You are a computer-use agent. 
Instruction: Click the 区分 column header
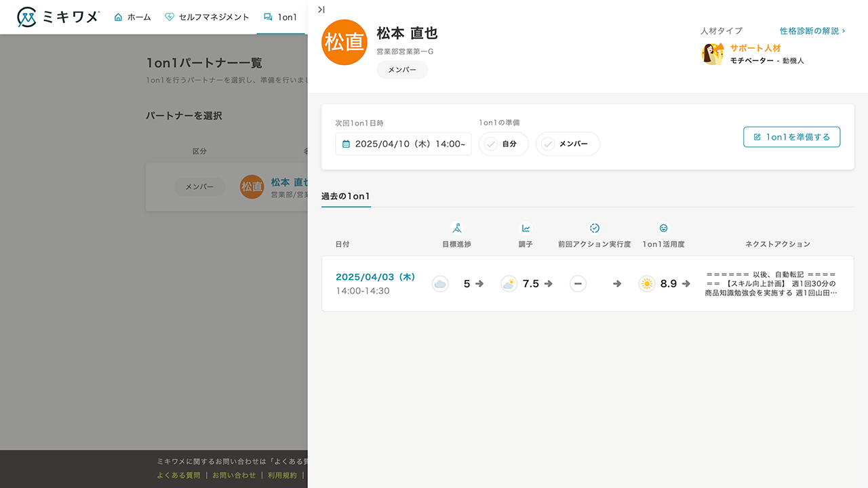click(x=199, y=151)
